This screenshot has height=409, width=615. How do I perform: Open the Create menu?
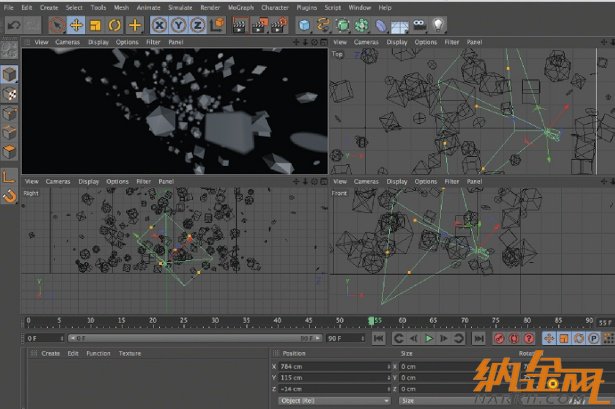49,7
